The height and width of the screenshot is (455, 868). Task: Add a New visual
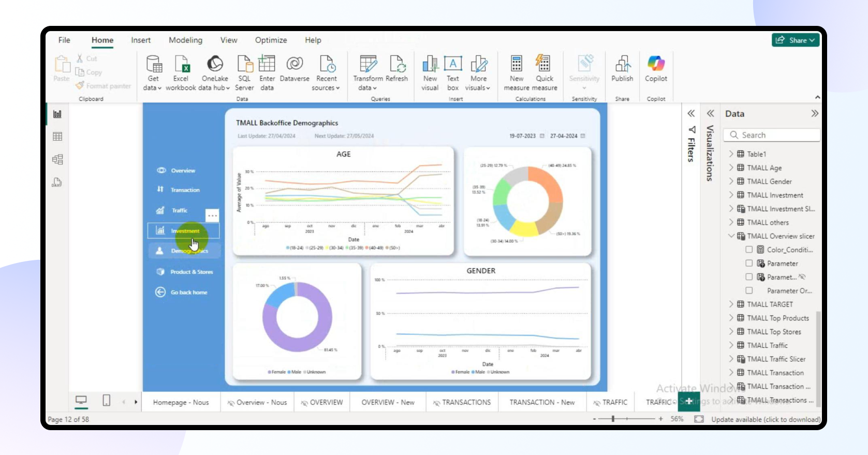coord(430,73)
